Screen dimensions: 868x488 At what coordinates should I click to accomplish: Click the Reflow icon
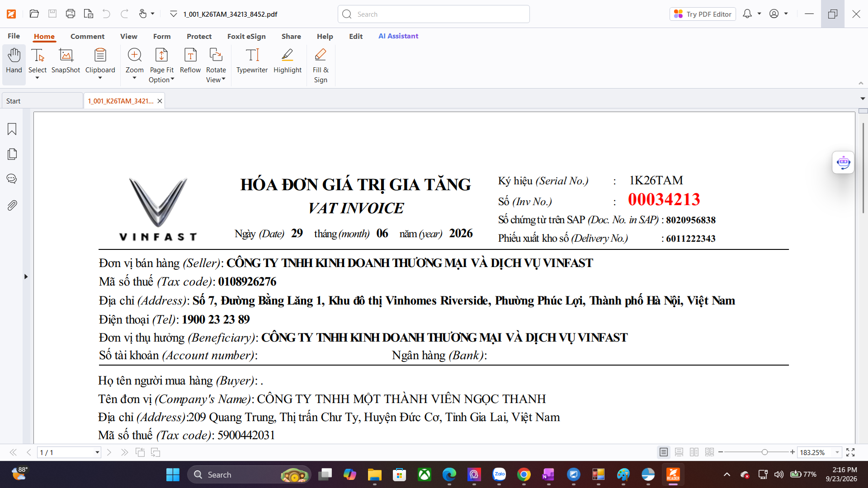(x=190, y=61)
